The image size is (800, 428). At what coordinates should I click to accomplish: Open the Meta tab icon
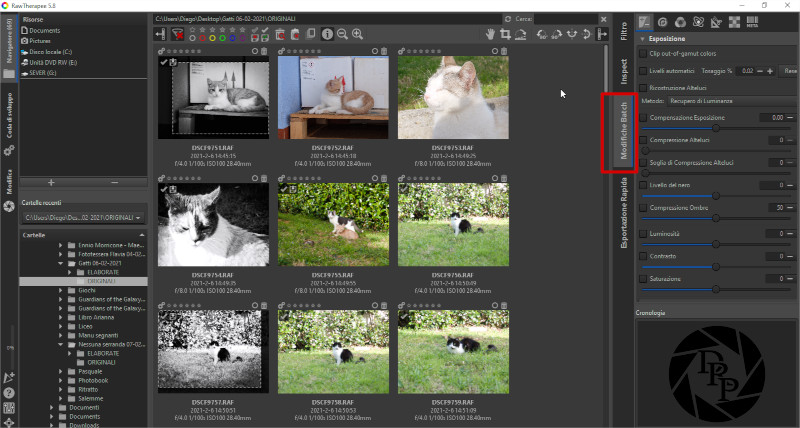753,21
